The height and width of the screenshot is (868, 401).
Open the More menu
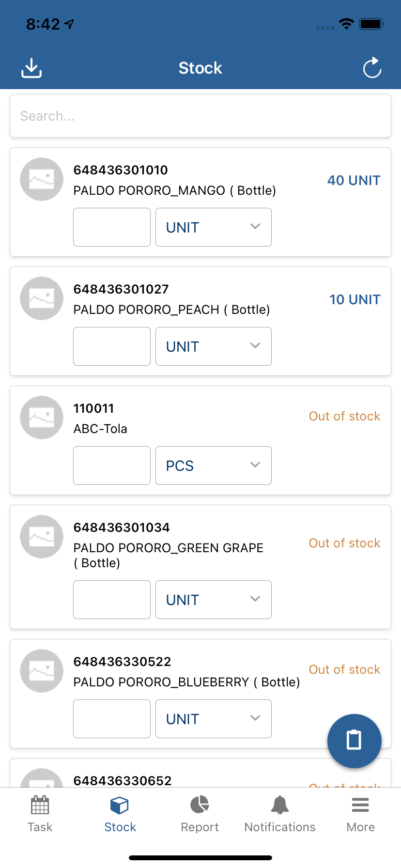point(360,814)
